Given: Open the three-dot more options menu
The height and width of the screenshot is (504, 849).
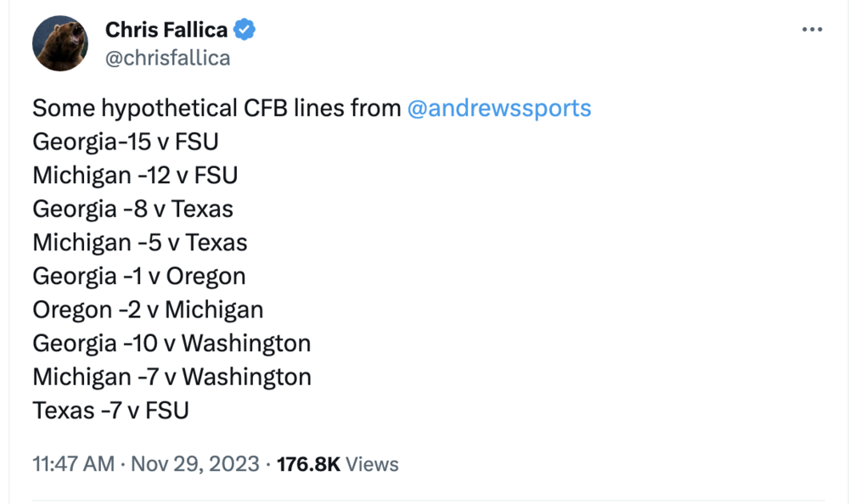Looking at the screenshot, I should click(x=812, y=30).
